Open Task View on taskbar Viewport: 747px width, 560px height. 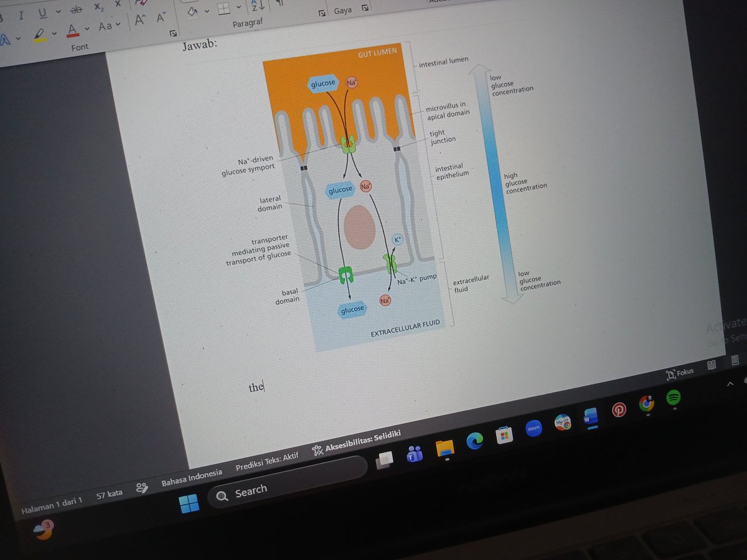385,459
